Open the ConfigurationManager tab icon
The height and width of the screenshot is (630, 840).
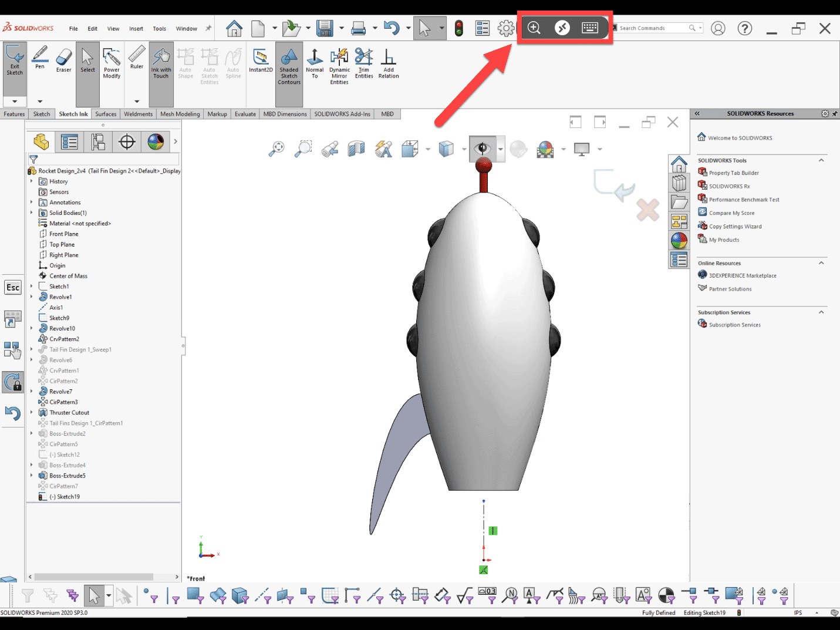pyautogui.click(x=98, y=142)
